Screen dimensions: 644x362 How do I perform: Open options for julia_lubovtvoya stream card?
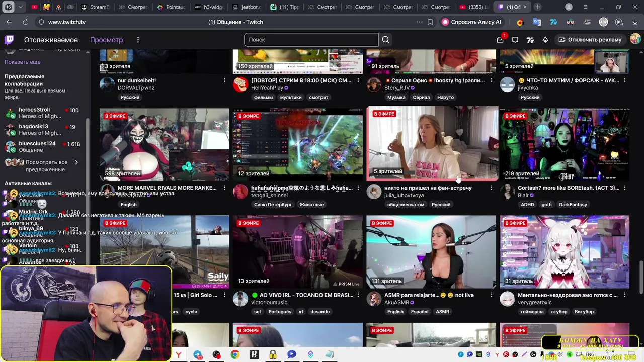pyautogui.click(x=492, y=188)
